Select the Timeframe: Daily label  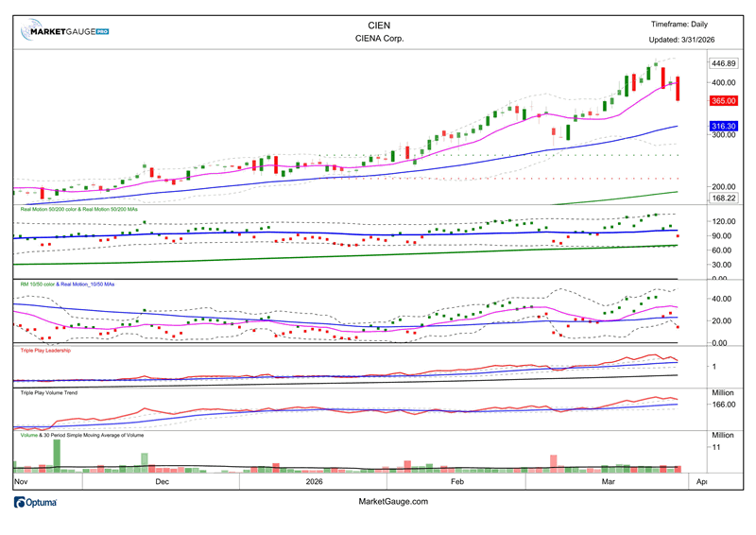(679, 25)
